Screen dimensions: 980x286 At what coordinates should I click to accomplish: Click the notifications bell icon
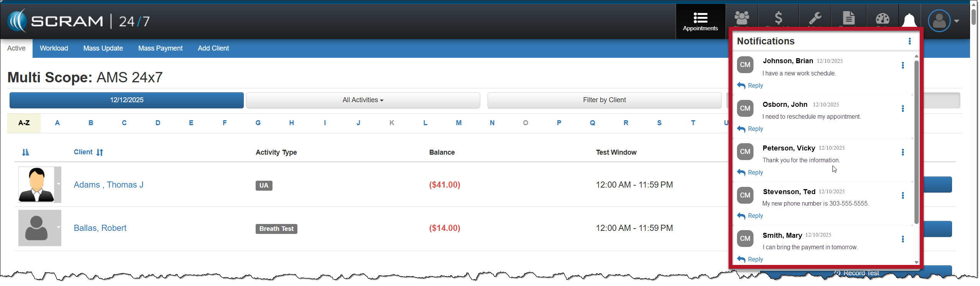(x=909, y=20)
